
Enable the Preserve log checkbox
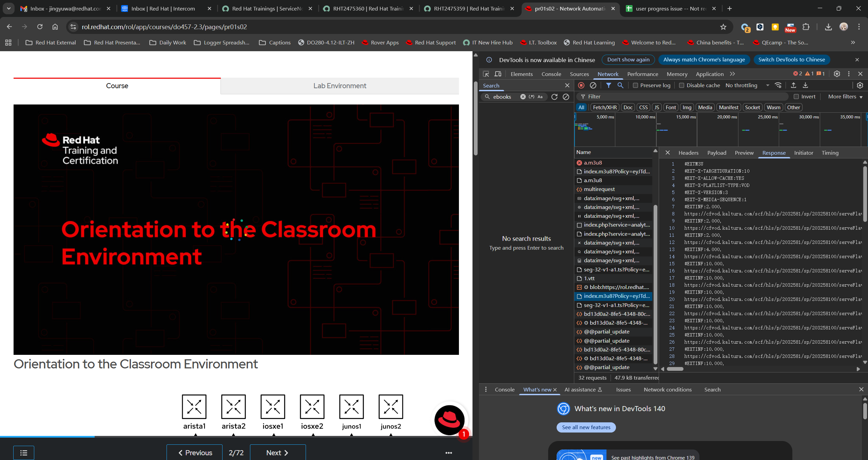[635, 85]
